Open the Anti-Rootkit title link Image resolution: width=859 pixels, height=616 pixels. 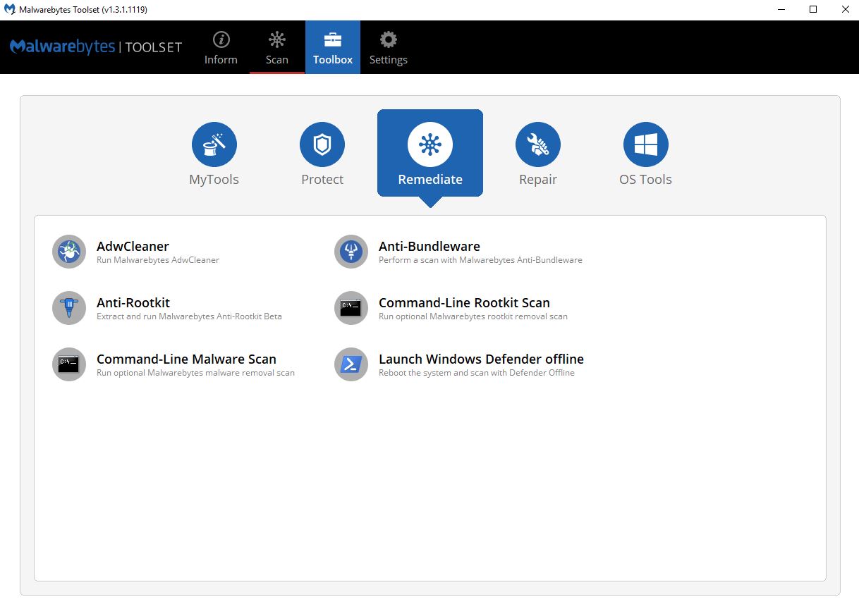[133, 302]
